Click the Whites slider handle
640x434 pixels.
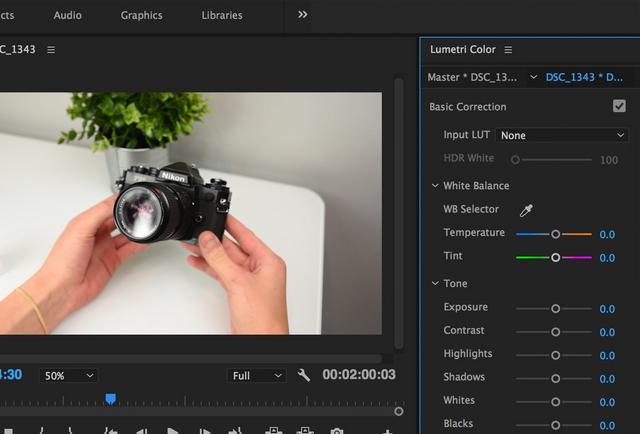pyautogui.click(x=556, y=402)
